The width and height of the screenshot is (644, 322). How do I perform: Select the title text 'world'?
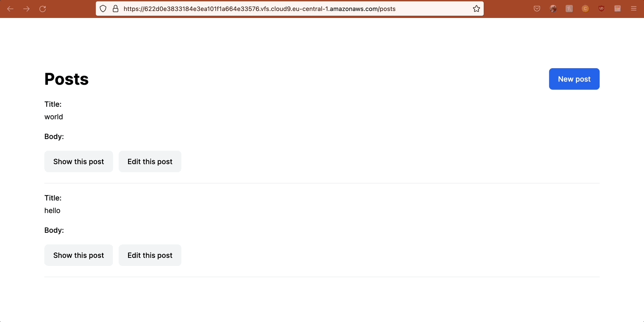[x=54, y=117]
